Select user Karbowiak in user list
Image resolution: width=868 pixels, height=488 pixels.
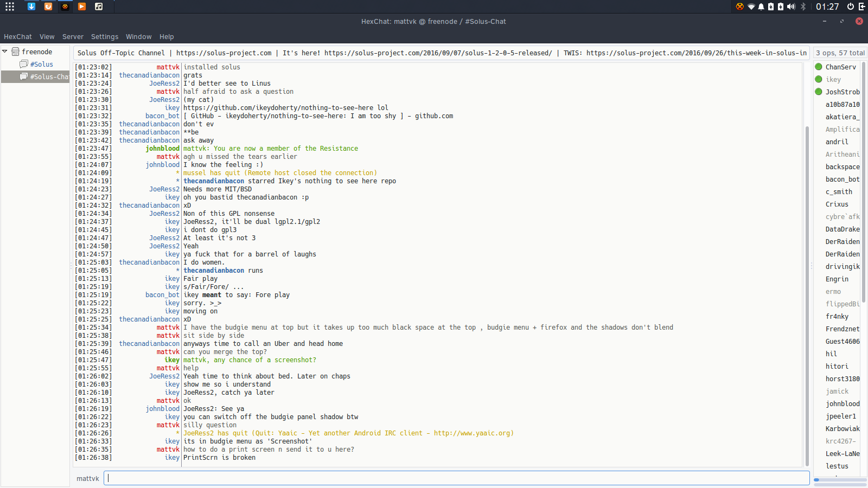(843, 428)
